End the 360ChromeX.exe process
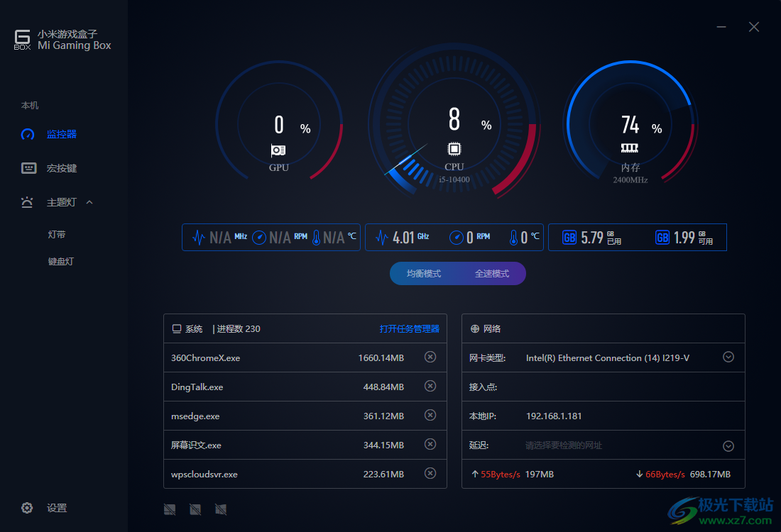The width and height of the screenshot is (781, 532). pyautogui.click(x=430, y=357)
